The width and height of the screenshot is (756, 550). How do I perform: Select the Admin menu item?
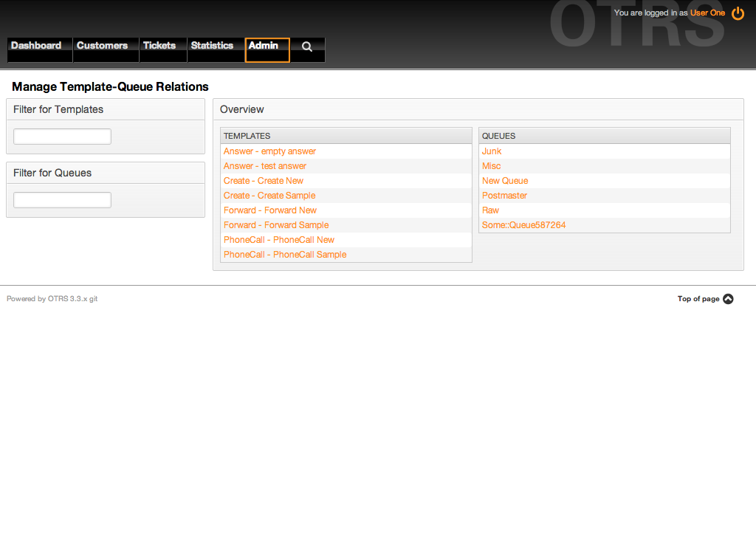pyautogui.click(x=264, y=46)
